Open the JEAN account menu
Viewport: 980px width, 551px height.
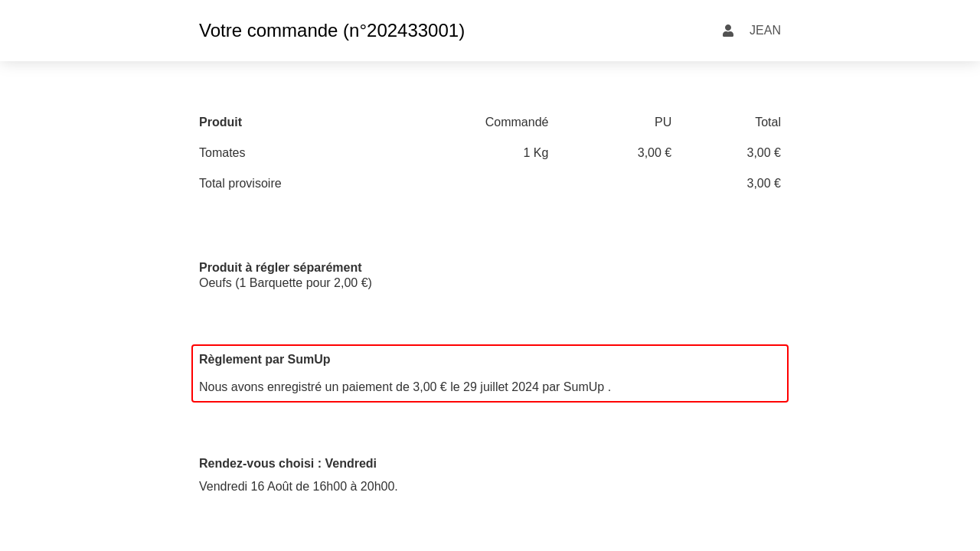pyautogui.click(x=764, y=31)
